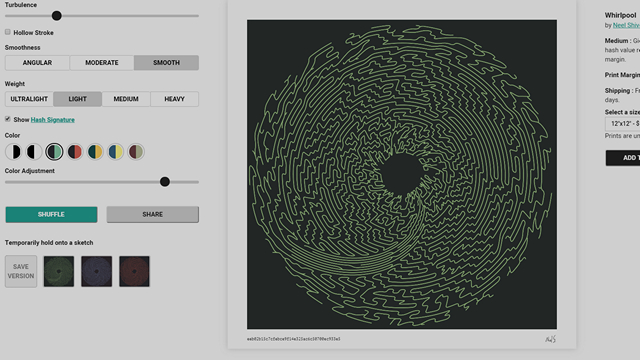Choose the teal and orange color swatch
Viewport: 640px width, 360px height.
click(x=95, y=152)
